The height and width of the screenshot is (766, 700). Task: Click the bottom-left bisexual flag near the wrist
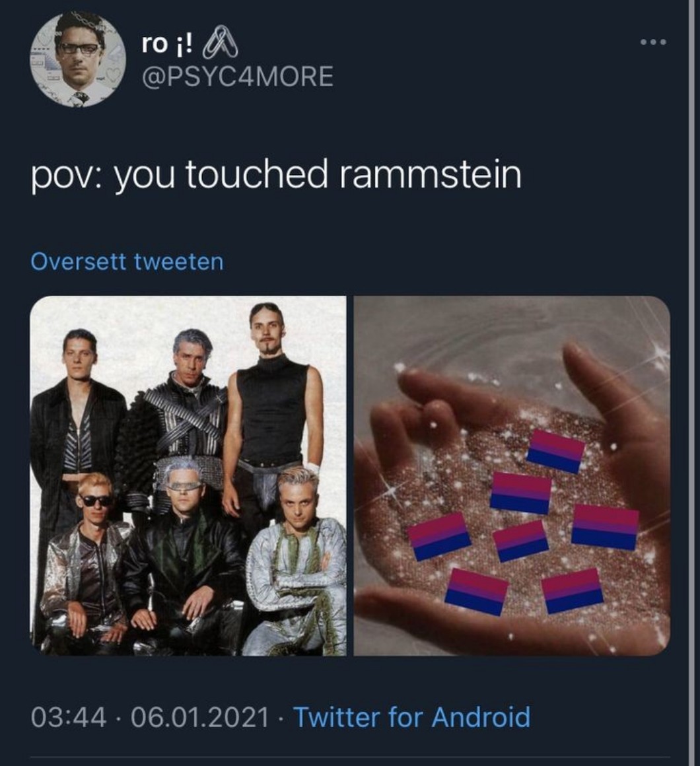tap(477, 592)
